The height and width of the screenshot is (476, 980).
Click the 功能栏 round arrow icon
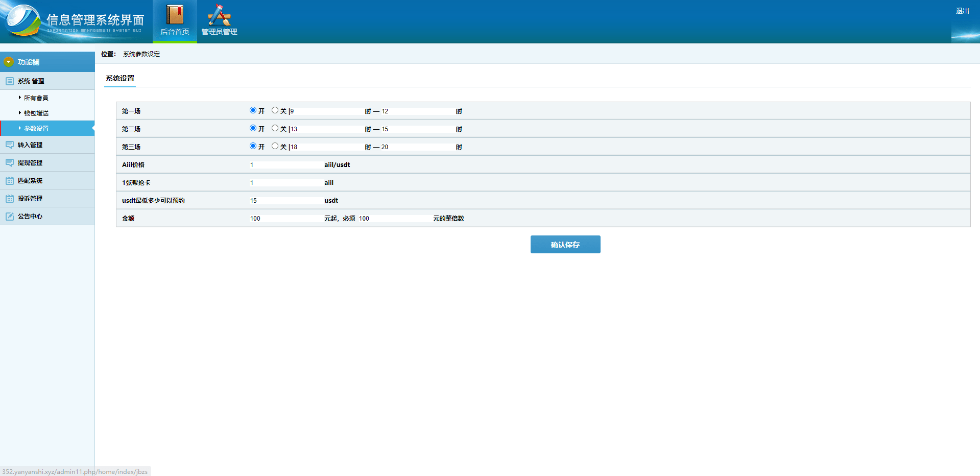(x=9, y=62)
